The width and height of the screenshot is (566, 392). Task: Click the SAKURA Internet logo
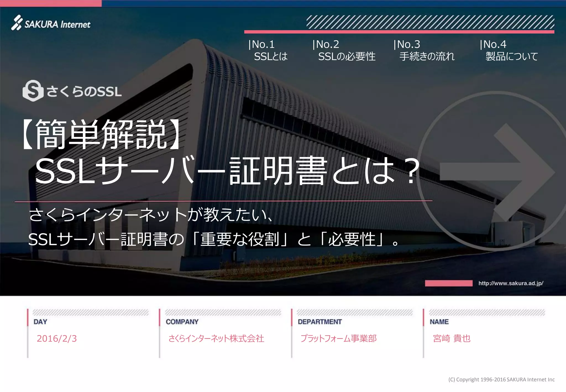(51, 23)
